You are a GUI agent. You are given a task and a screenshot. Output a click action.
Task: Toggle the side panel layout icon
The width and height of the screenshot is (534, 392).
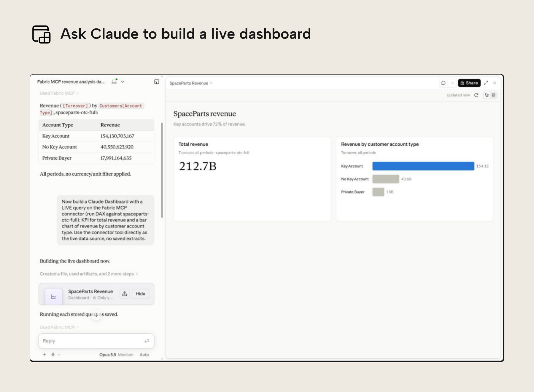[157, 82]
